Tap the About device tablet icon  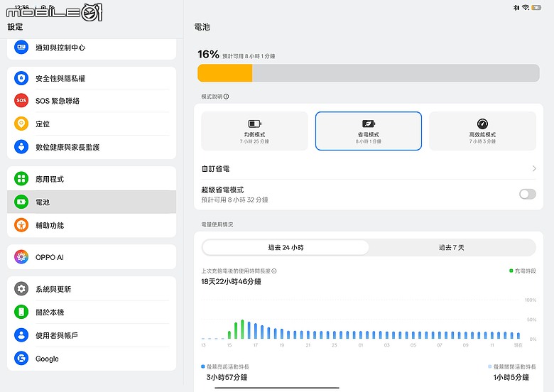click(x=21, y=312)
